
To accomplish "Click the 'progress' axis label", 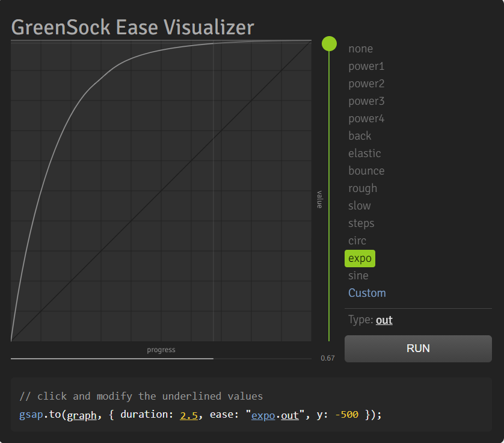I will coord(161,350).
